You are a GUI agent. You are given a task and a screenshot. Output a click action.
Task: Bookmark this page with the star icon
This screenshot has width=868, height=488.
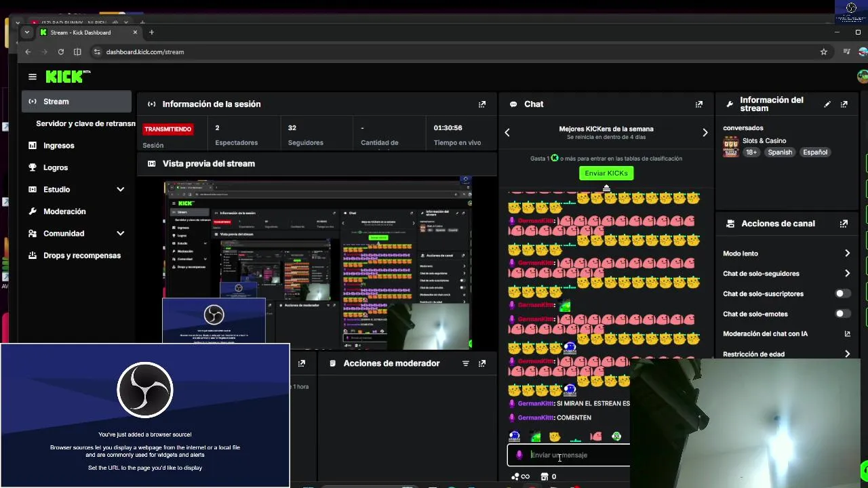(x=824, y=52)
